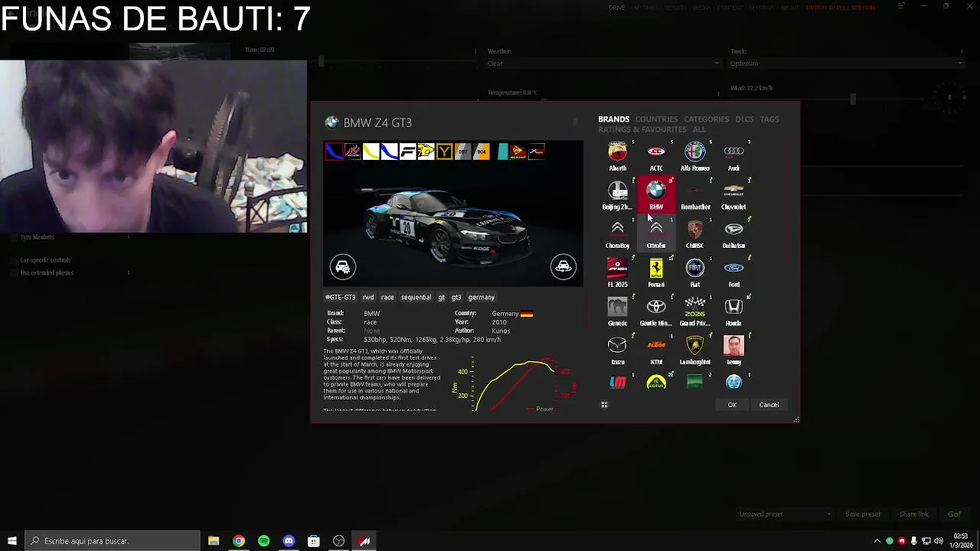The width and height of the screenshot is (980, 551).
Task: Select the BMW brand tile
Action: [x=656, y=194]
